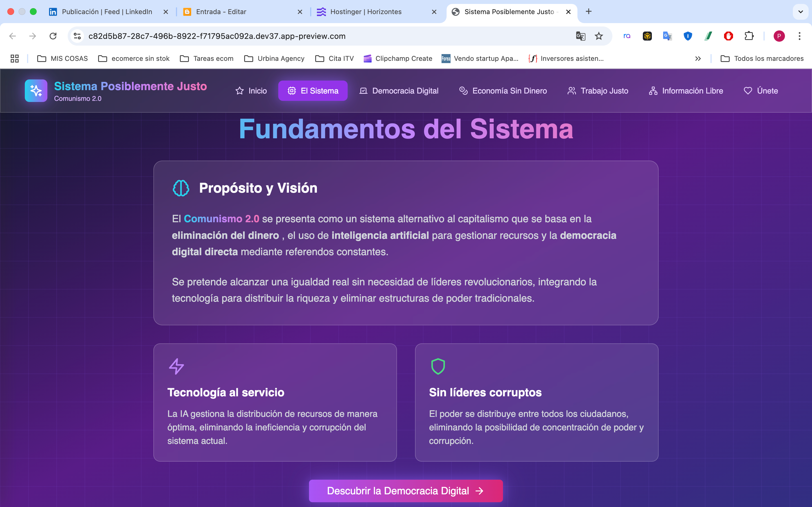This screenshot has height=507, width=812.
Task: Open the Urbina Agency bookmark folder
Action: coord(274,59)
